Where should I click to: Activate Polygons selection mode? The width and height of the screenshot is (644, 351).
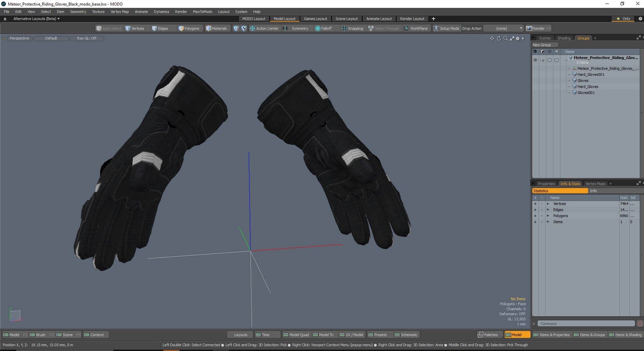point(189,28)
